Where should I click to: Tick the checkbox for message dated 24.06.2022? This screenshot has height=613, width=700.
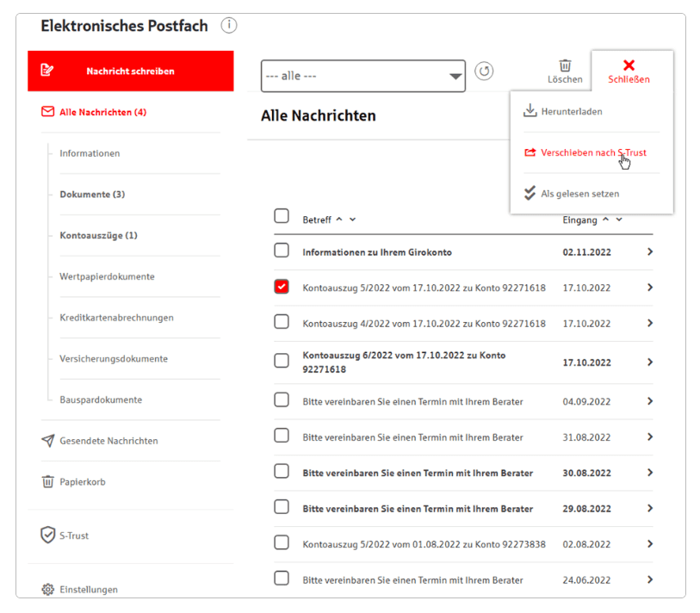point(282,579)
